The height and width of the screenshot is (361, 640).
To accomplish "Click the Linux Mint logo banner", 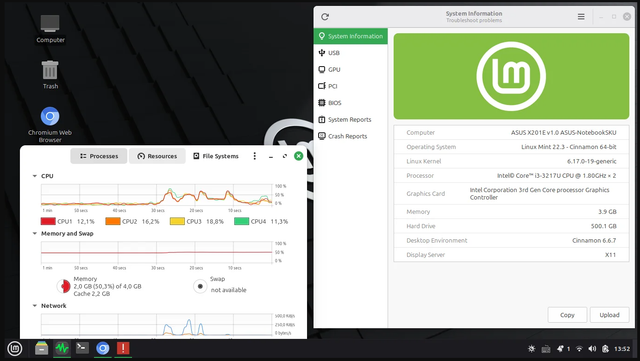I will pyautogui.click(x=511, y=76).
